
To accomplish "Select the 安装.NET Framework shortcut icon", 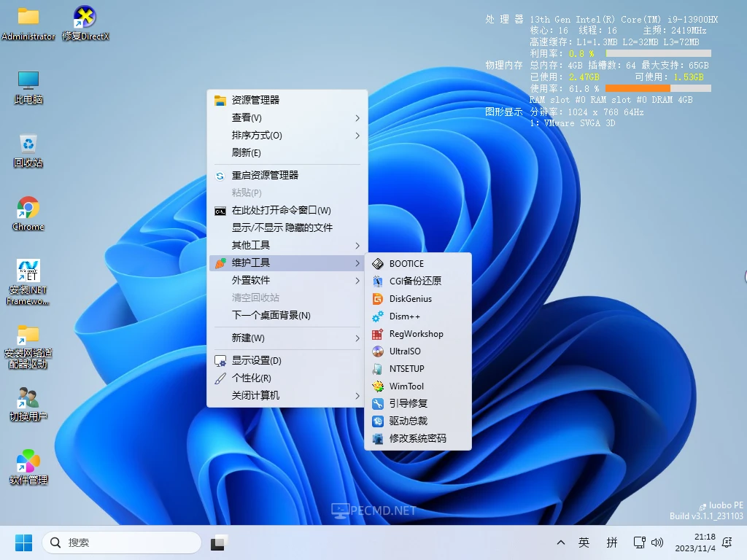I will pyautogui.click(x=28, y=282).
